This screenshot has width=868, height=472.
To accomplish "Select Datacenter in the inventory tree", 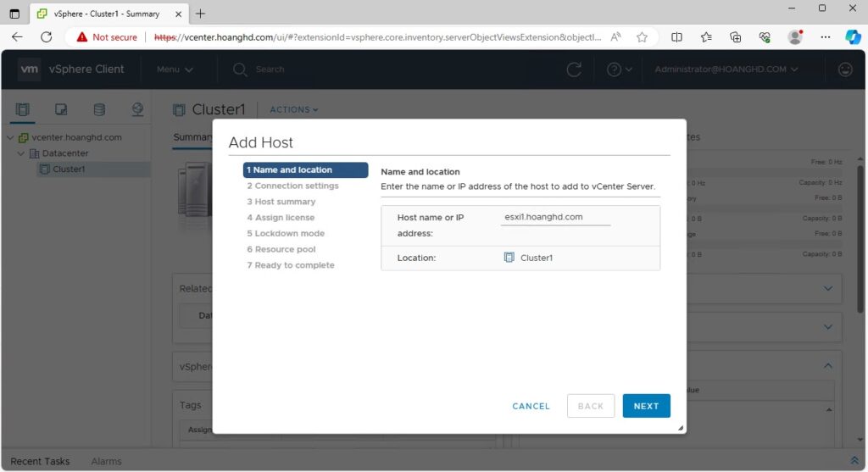I will pyautogui.click(x=64, y=153).
